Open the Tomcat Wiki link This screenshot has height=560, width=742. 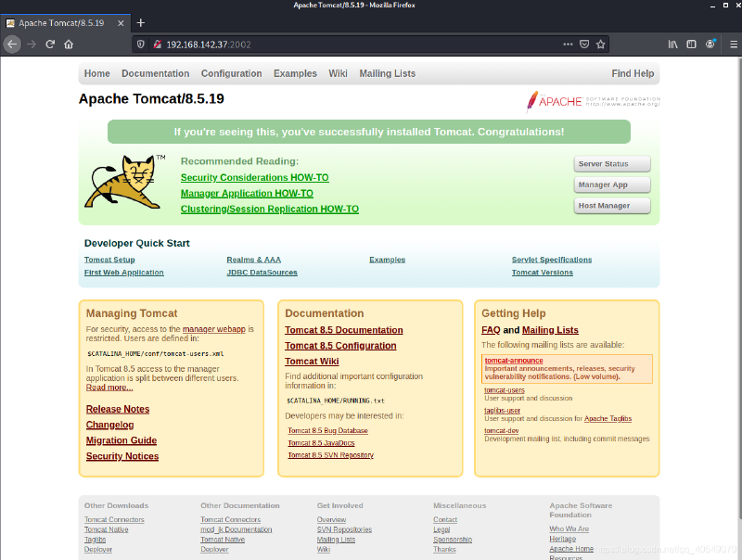[312, 362]
